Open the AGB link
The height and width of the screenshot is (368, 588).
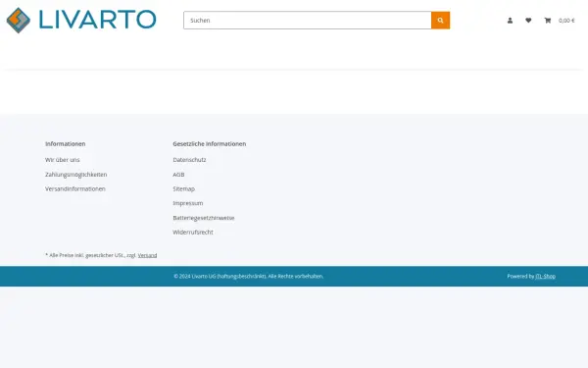pos(178,175)
